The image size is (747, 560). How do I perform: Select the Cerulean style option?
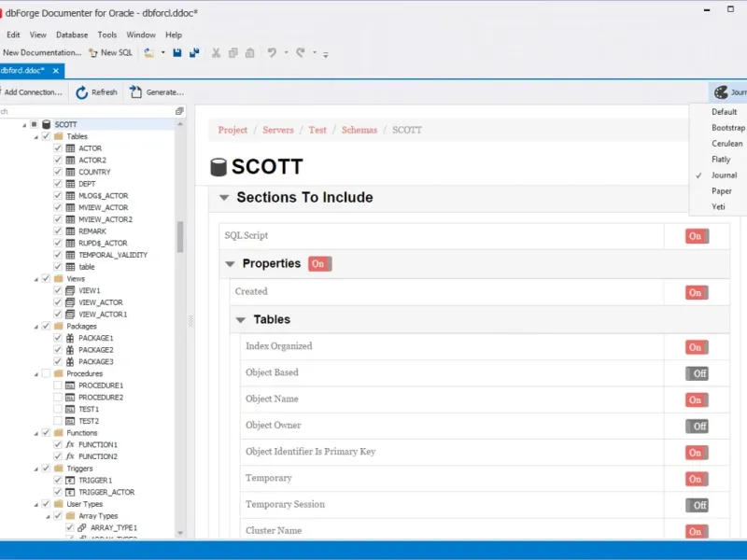pyautogui.click(x=727, y=144)
